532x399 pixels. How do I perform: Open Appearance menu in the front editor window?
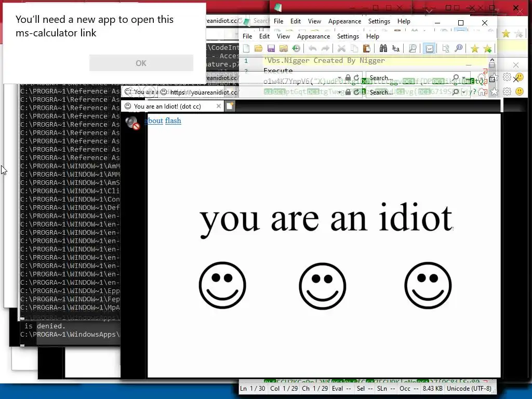pos(313,36)
